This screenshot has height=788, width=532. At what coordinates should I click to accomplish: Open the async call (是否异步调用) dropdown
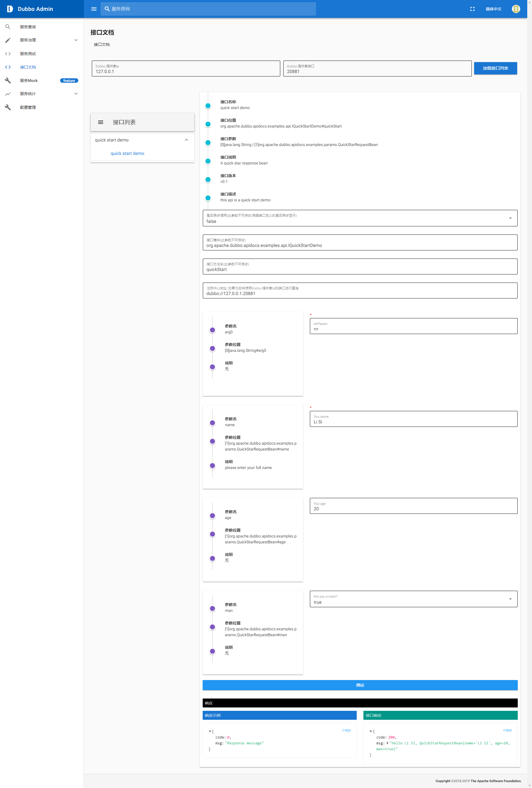(510, 218)
